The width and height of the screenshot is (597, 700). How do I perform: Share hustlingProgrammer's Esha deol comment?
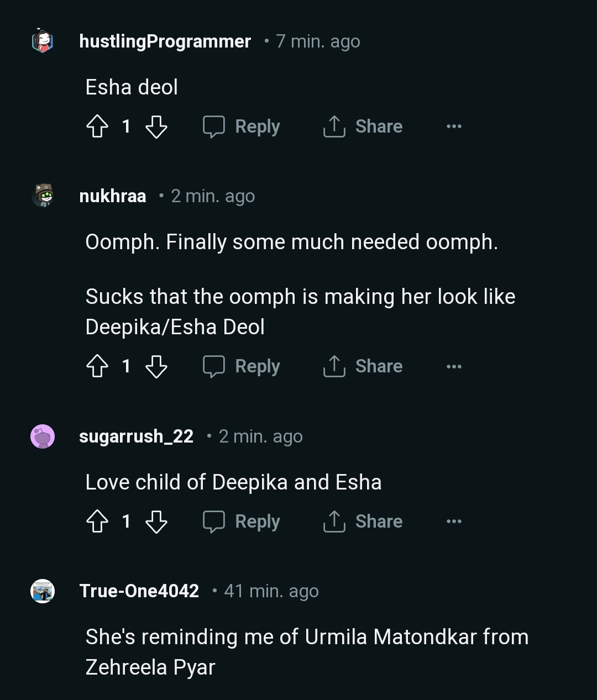(363, 127)
